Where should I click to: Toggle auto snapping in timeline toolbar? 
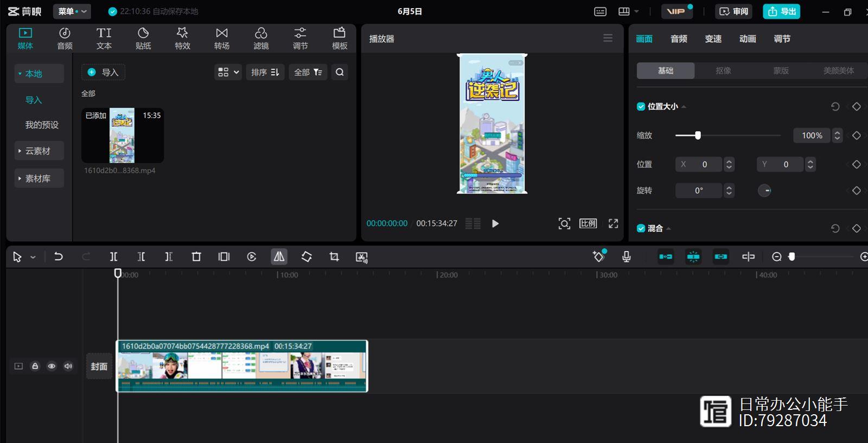(693, 256)
